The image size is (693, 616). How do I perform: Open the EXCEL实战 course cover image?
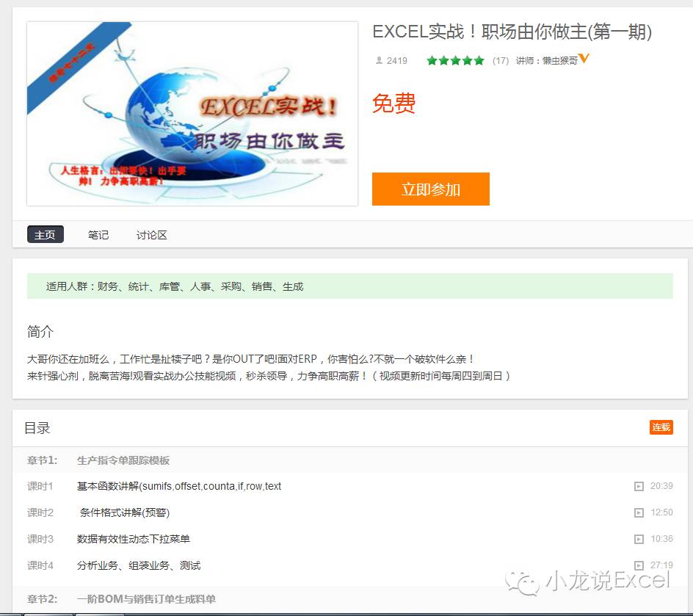pos(192,114)
